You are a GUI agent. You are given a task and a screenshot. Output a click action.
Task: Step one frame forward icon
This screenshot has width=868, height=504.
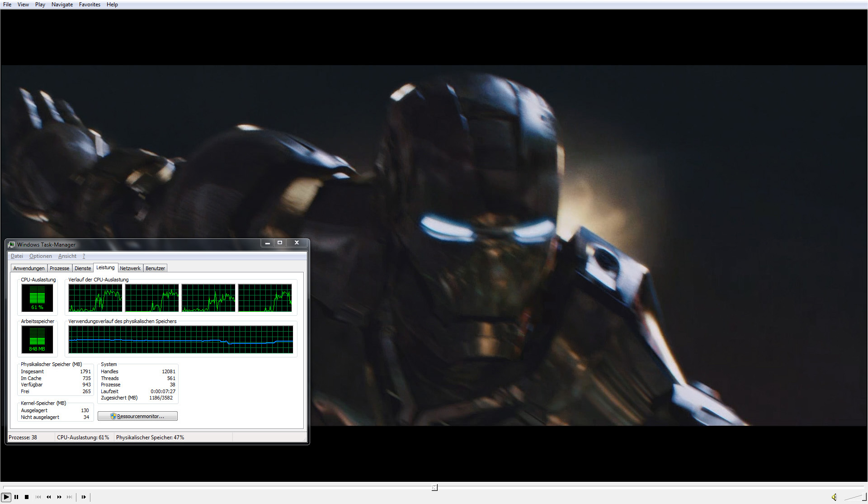tap(84, 497)
